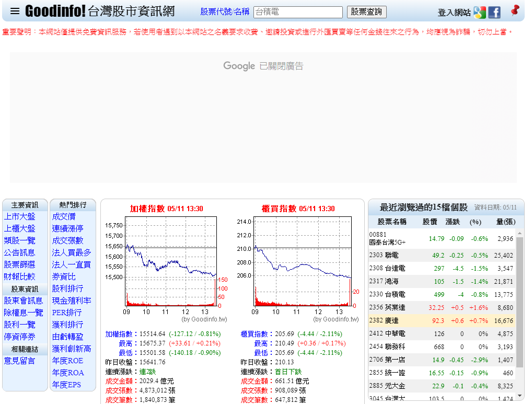Click the 股票查詢 search button
The height and width of the screenshot is (404, 532).
366,12
